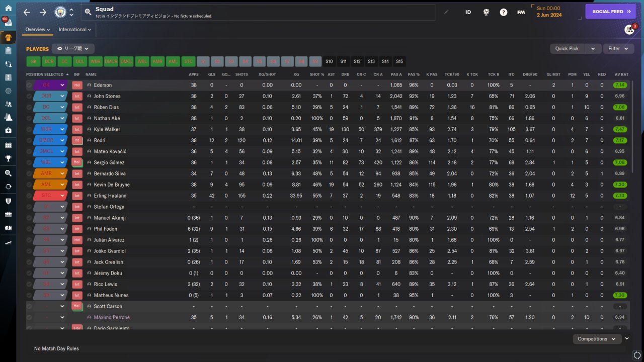Toggle the selection circle beside Erling Haaland's row

tap(29, 196)
